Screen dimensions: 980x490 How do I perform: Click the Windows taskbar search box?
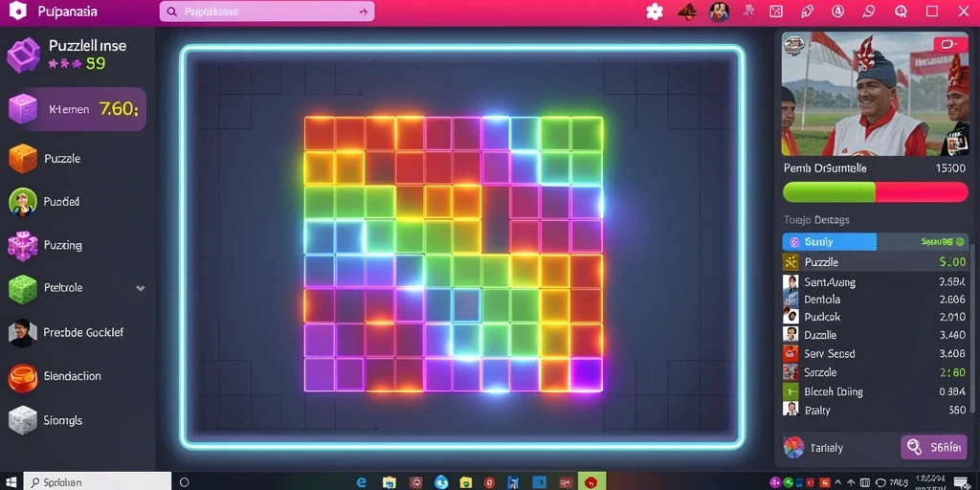[x=98, y=482]
